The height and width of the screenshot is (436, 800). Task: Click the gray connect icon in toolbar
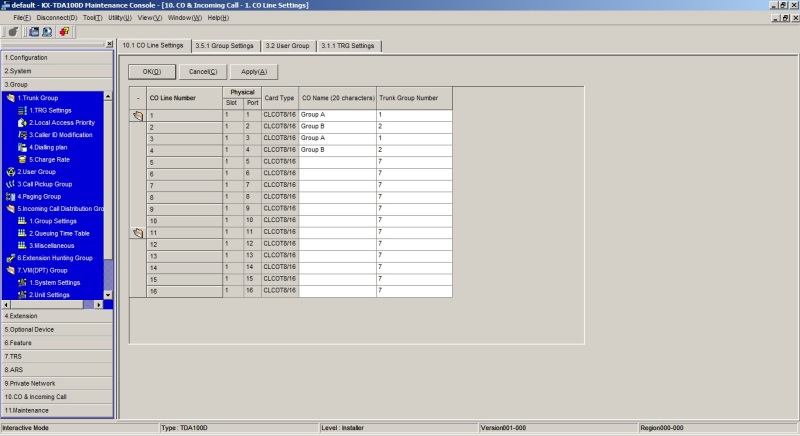(13, 32)
